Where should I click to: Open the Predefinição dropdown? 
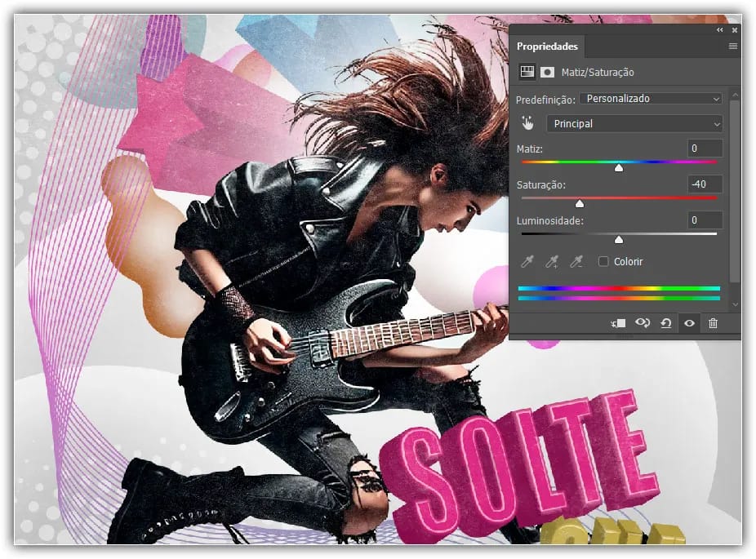pos(651,99)
